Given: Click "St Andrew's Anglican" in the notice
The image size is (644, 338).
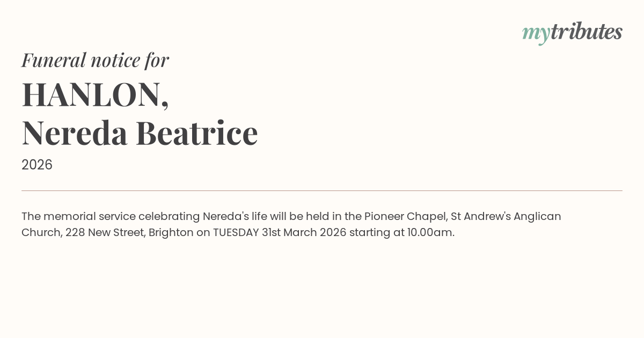Looking at the screenshot, I should click(x=506, y=217).
